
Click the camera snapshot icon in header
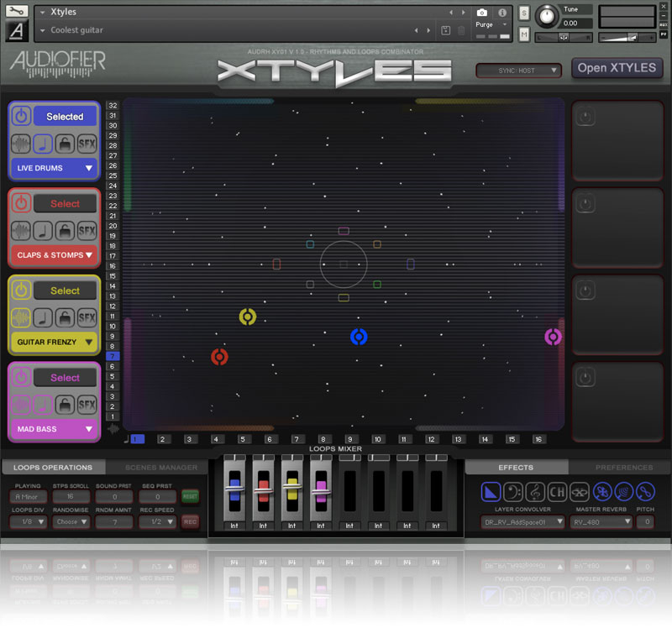(482, 13)
